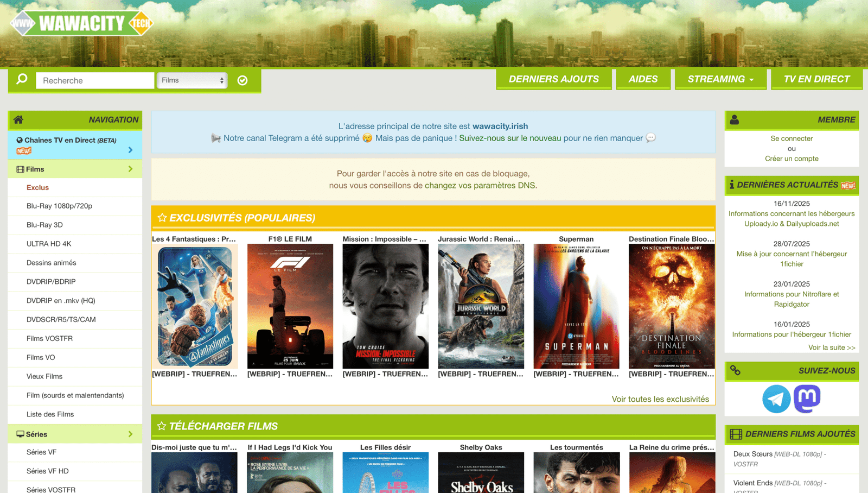Image resolution: width=868 pixels, height=493 pixels.
Task: Expand the Films sidebar section
Action: 130,169
